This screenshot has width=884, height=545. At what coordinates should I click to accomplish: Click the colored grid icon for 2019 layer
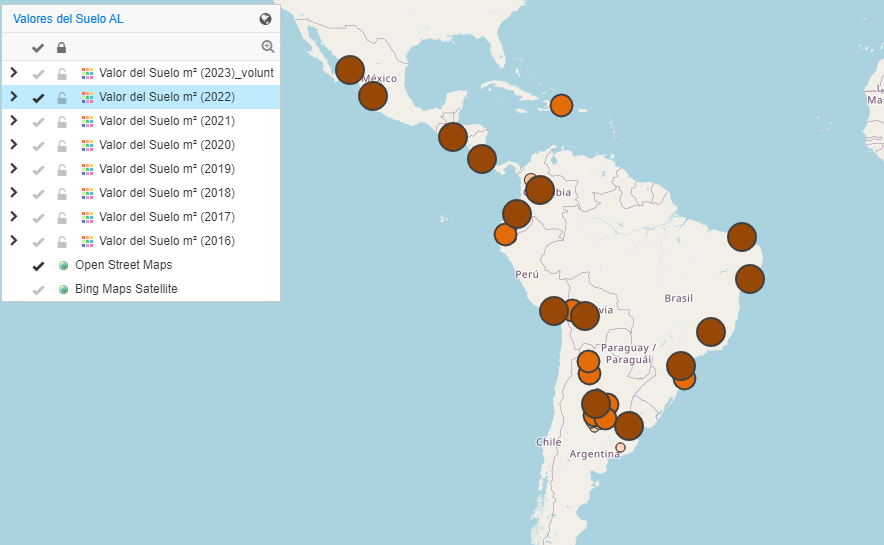tap(88, 169)
